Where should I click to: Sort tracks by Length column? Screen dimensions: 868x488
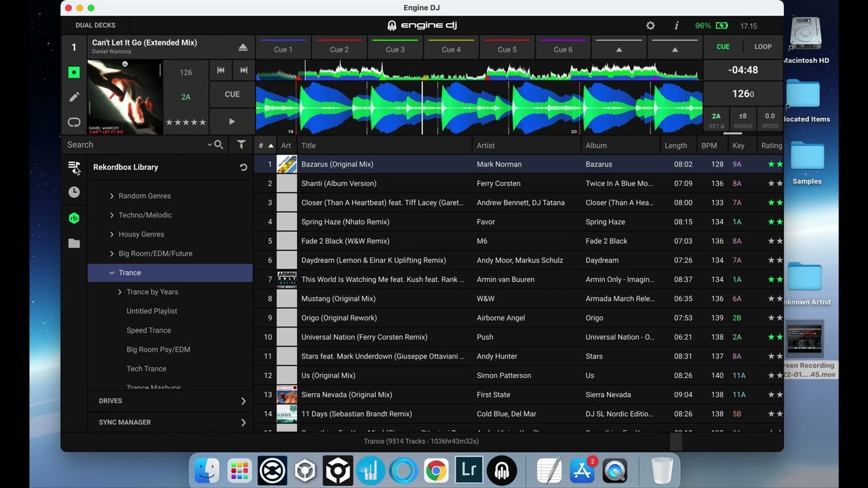click(x=675, y=146)
